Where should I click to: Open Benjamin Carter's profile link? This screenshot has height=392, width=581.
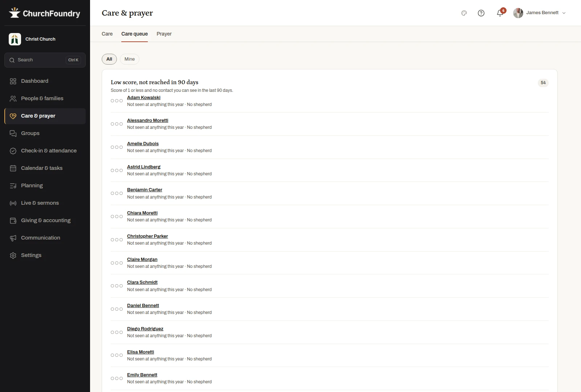145,190
